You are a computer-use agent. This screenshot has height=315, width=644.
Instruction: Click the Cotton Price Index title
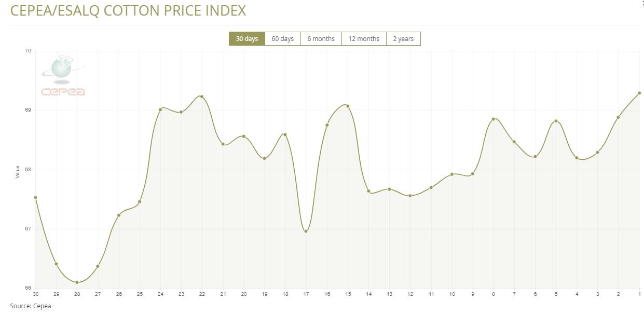(x=128, y=10)
